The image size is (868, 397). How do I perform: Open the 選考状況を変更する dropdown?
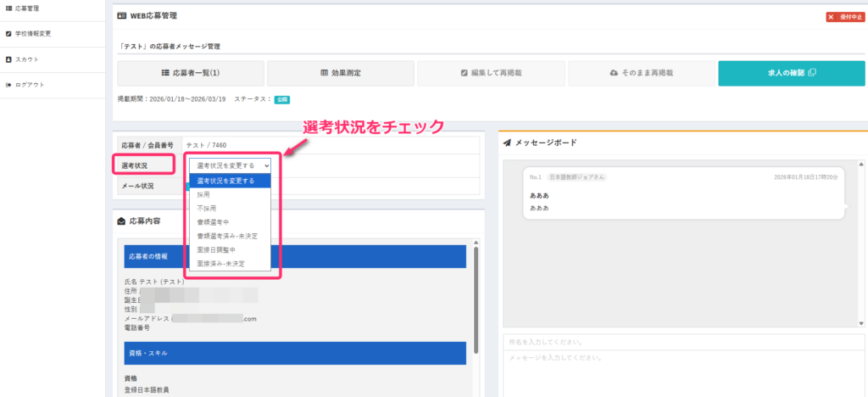(x=231, y=166)
